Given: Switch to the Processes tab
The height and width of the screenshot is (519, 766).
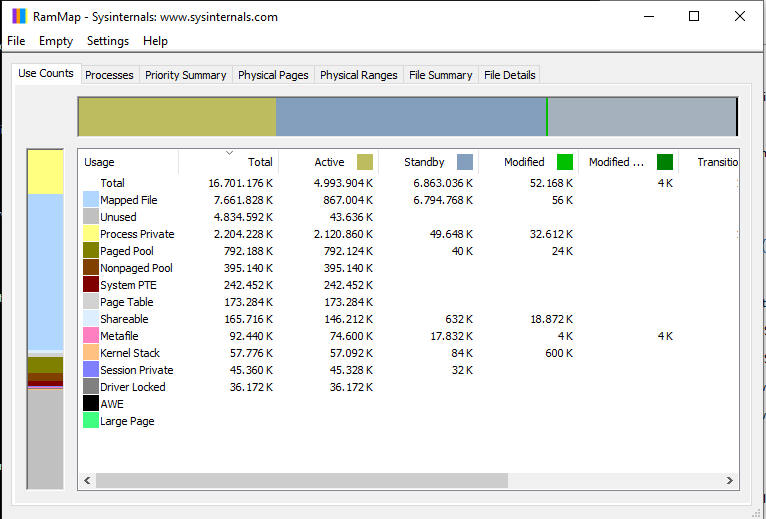Looking at the screenshot, I should point(109,75).
